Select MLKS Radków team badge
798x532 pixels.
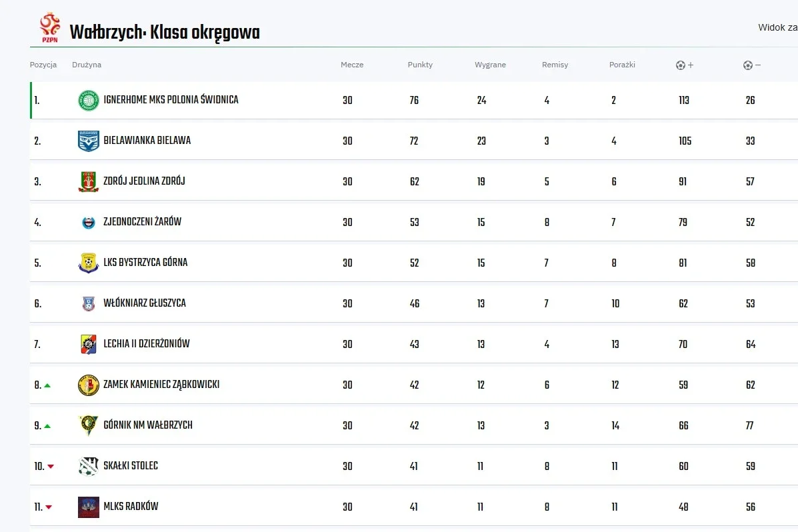tap(89, 507)
